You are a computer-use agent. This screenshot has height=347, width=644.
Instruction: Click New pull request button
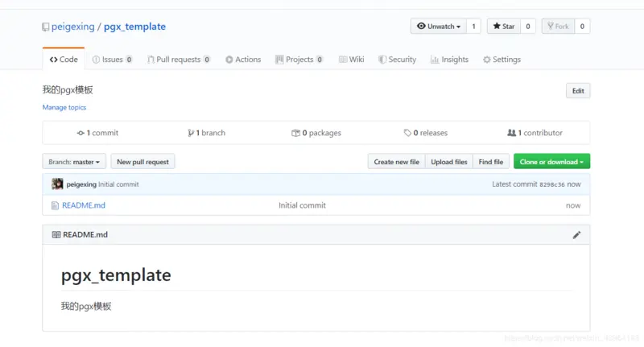(142, 161)
